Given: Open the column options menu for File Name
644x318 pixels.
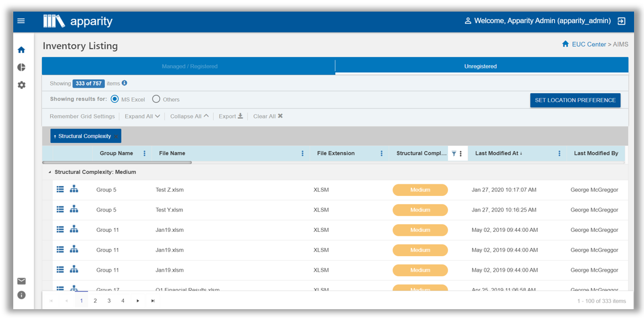Looking at the screenshot, I should 302,153.
